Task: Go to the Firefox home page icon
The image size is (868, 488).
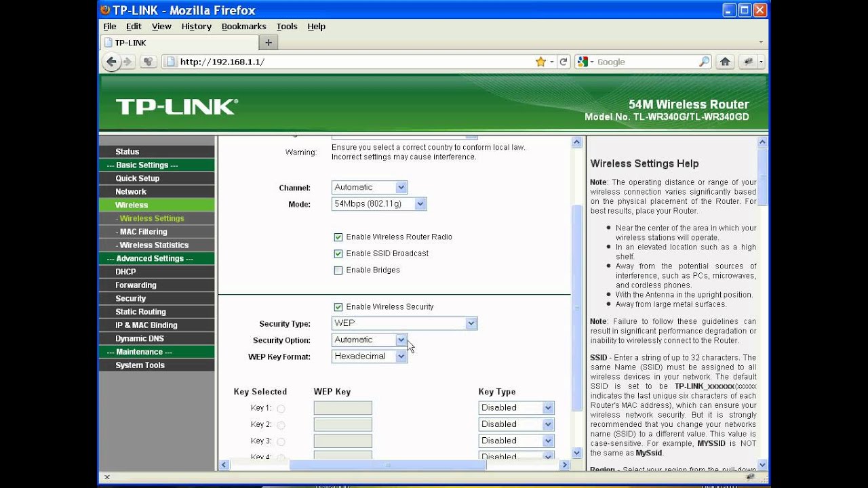Action: pos(725,62)
